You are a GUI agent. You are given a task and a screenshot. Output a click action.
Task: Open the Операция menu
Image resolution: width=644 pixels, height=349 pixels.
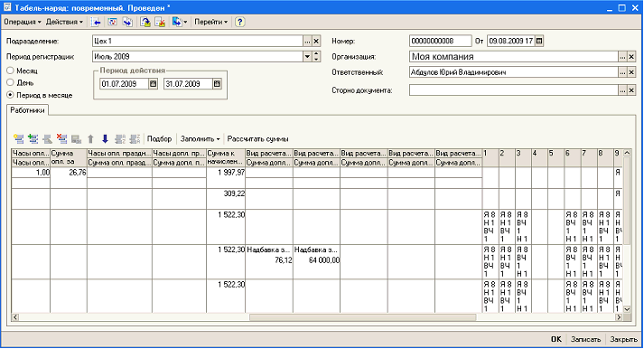[x=23, y=23]
